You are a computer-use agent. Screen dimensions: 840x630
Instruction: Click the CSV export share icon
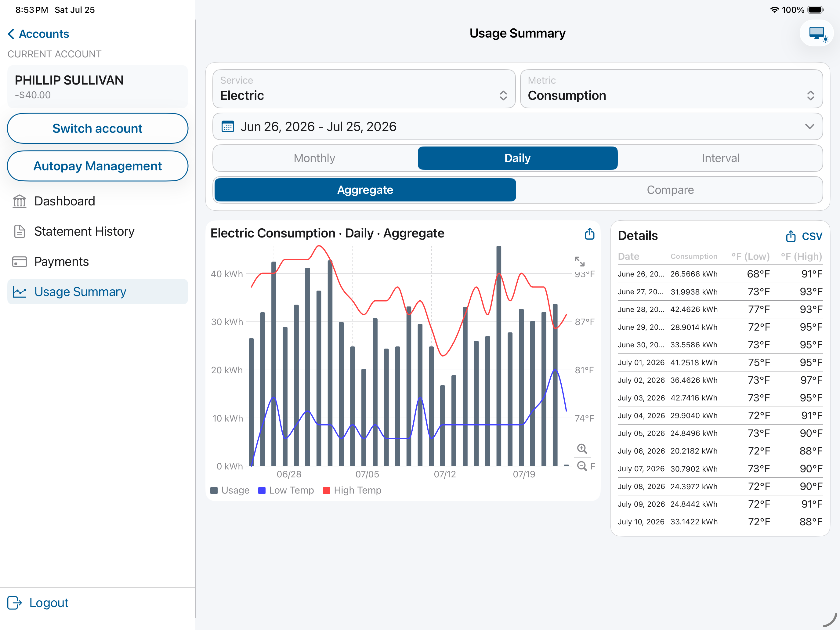[791, 236]
